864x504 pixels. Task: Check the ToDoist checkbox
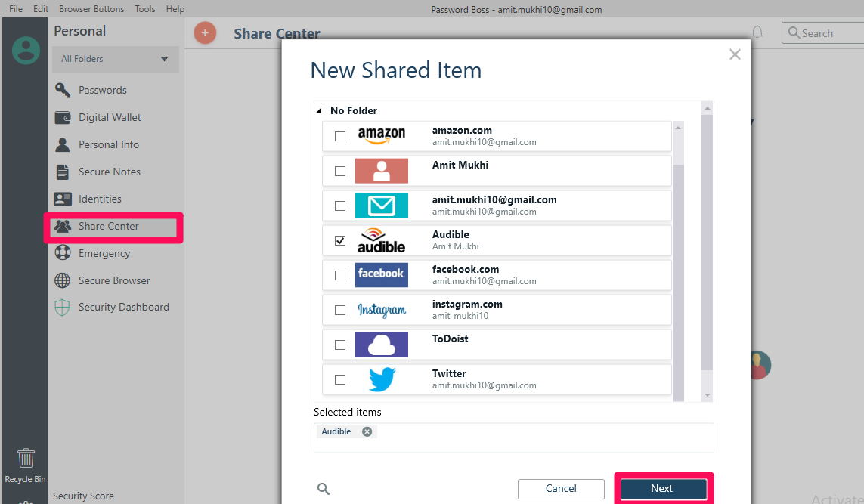[340, 345]
